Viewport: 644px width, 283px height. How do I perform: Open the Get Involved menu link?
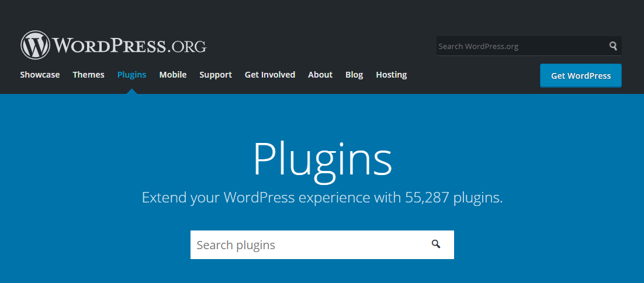pos(270,75)
